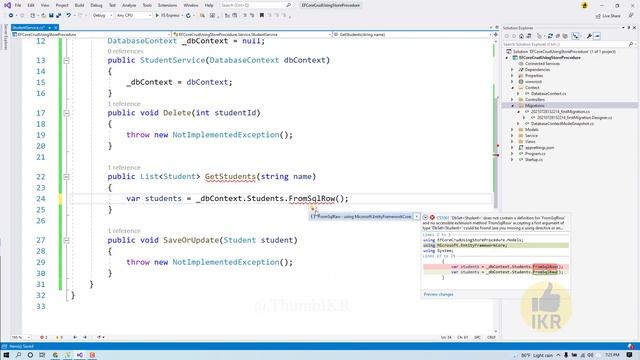This screenshot has width=640, height=360.
Task: Click the browser refresh icon in toolbar
Action: coord(188,16)
